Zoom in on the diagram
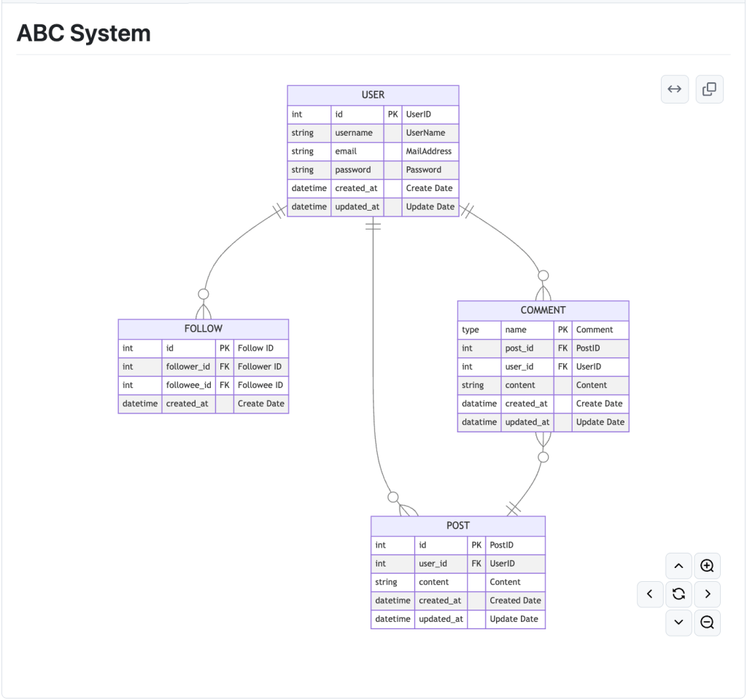The width and height of the screenshot is (747, 700). point(707,566)
